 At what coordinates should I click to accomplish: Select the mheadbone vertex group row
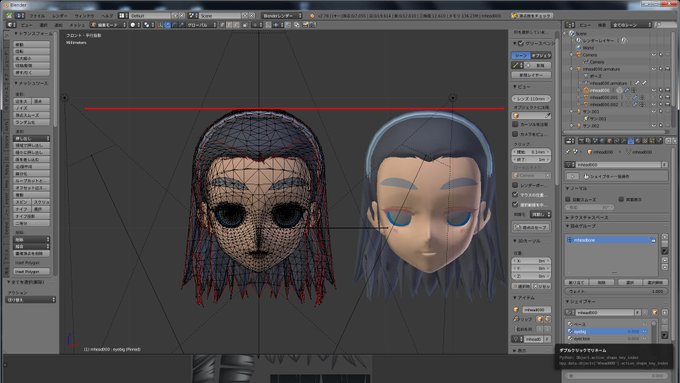[x=611, y=240]
